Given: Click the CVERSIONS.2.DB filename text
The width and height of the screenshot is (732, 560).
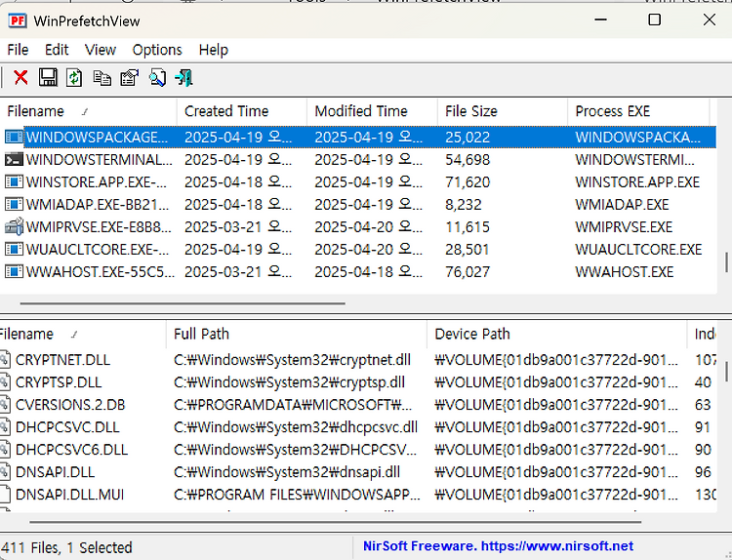Looking at the screenshot, I should coord(70,405).
